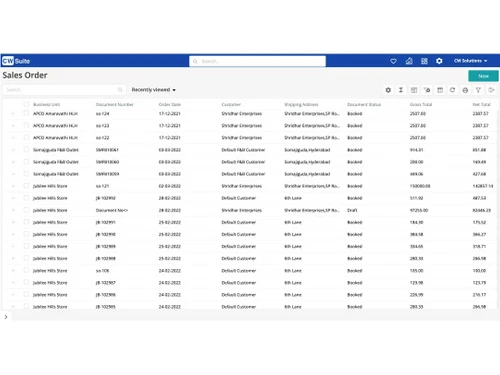Click the 511.92 gross total cell
This screenshot has height=375, width=500.
tap(416, 198)
